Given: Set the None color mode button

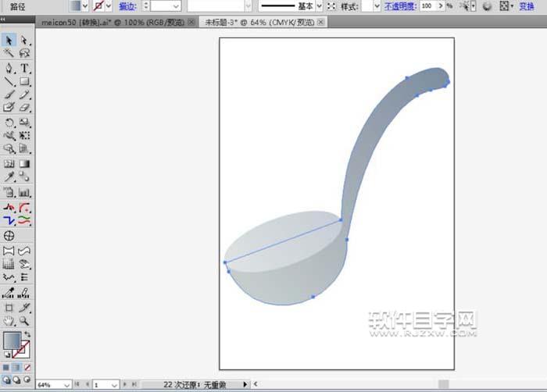Looking at the screenshot, I should click(28, 366).
